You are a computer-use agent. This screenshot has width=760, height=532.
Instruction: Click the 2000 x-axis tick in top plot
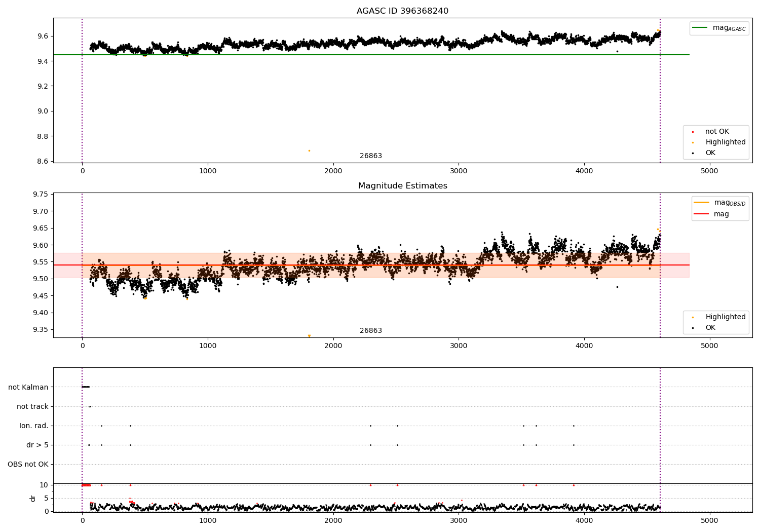click(333, 171)
